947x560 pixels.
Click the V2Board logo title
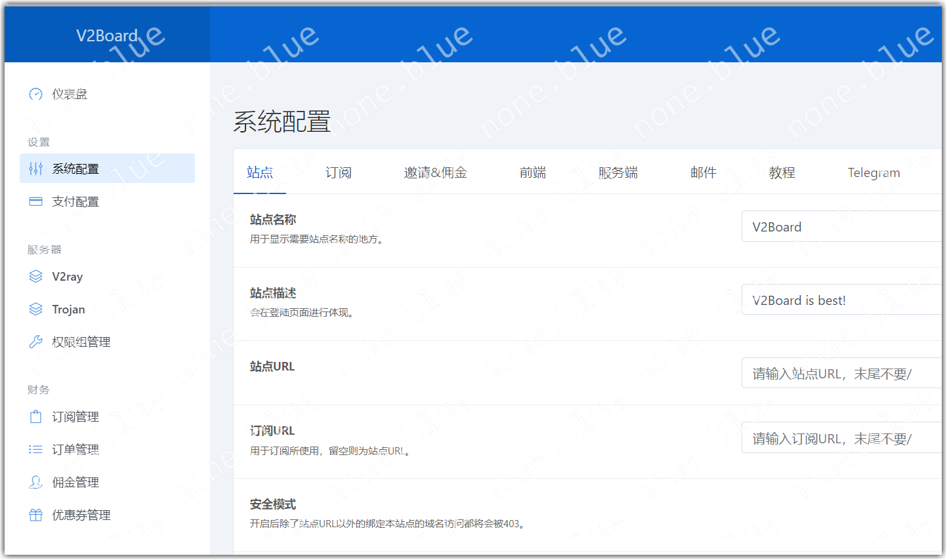107,35
